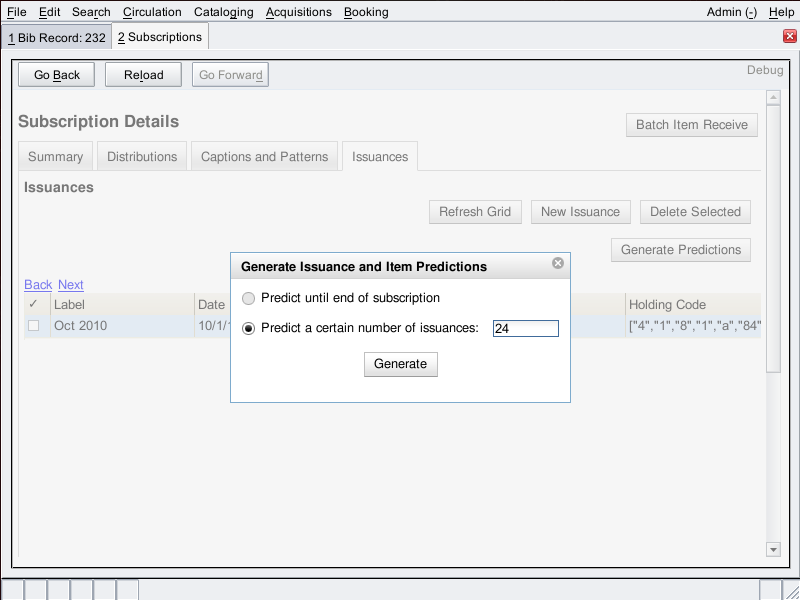The image size is (800, 600).
Task: Click the vertical scrollbar thumb
Action: tap(772, 240)
